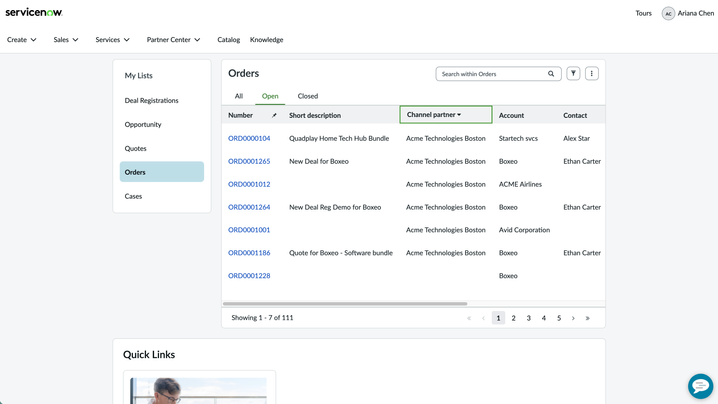Open Tours link
The image size is (718, 404).
tap(643, 13)
